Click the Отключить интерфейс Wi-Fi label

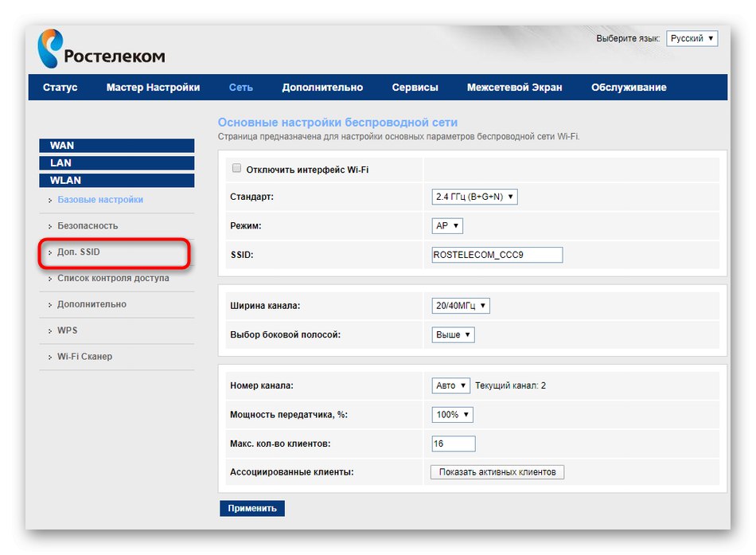point(307,170)
